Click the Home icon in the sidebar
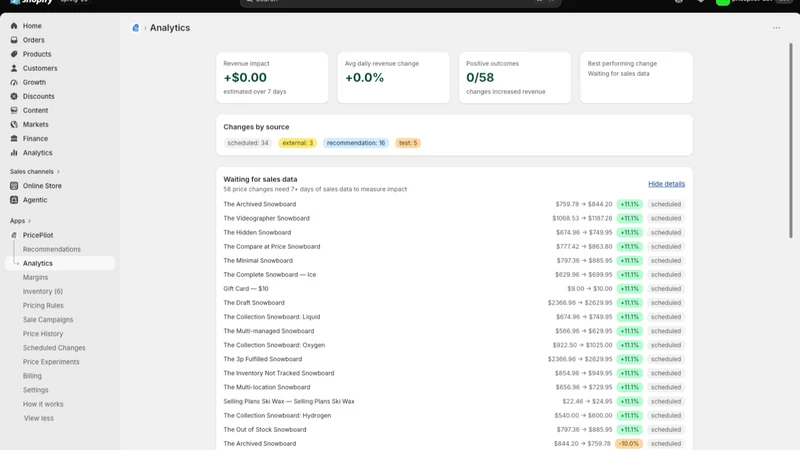 tap(14, 26)
